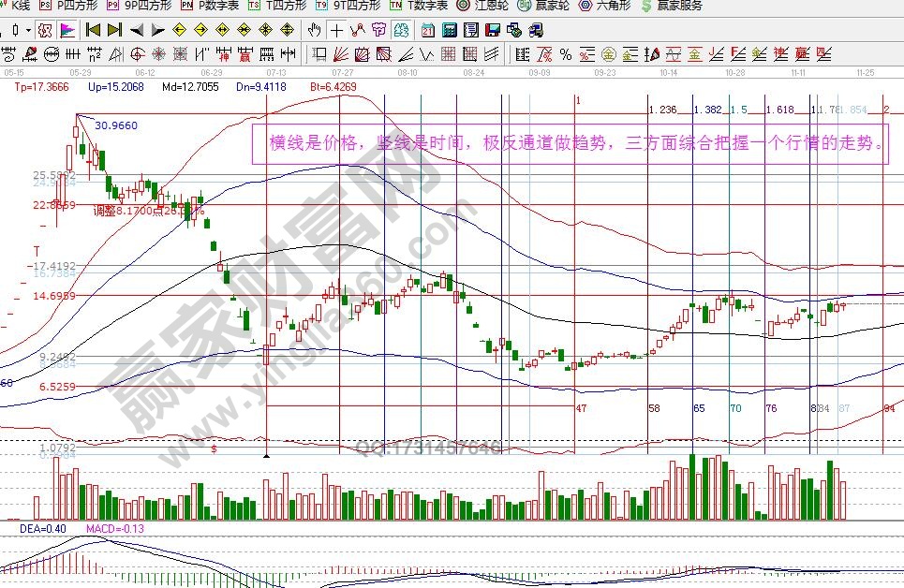Activate the crosshair cursor tool

(x=336, y=30)
